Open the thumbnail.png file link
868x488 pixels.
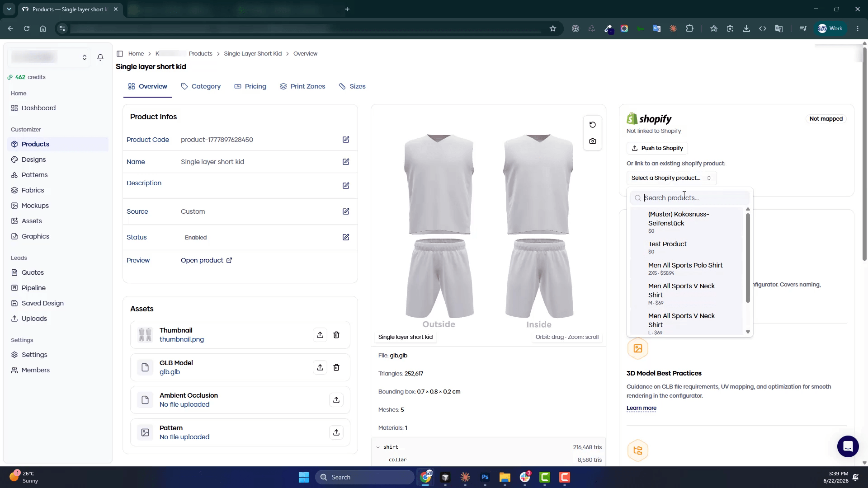point(182,339)
